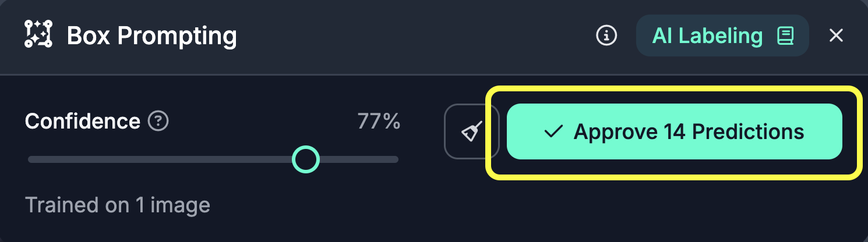Approve 14 Predictions
This screenshot has width=868, height=242.
pyautogui.click(x=674, y=131)
